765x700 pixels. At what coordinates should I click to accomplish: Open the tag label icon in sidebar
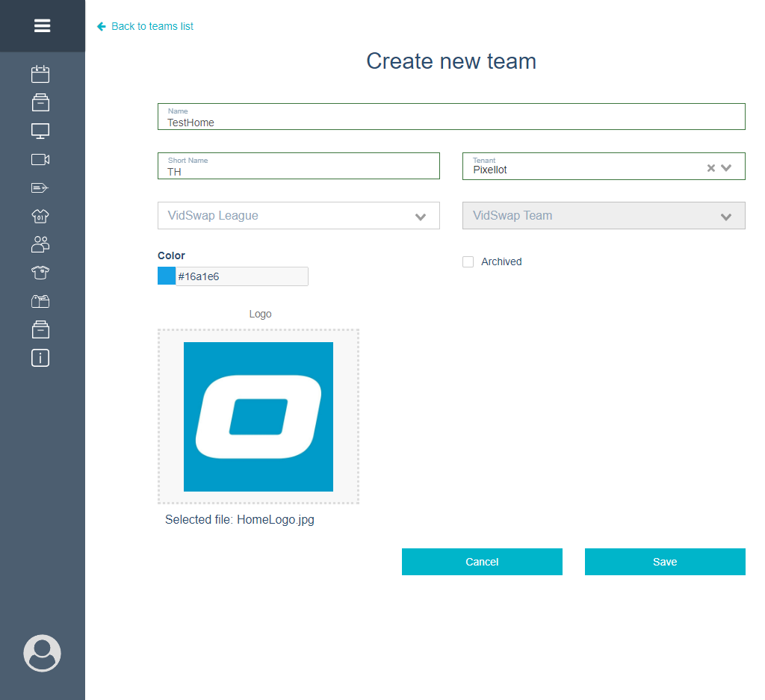point(40,188)
